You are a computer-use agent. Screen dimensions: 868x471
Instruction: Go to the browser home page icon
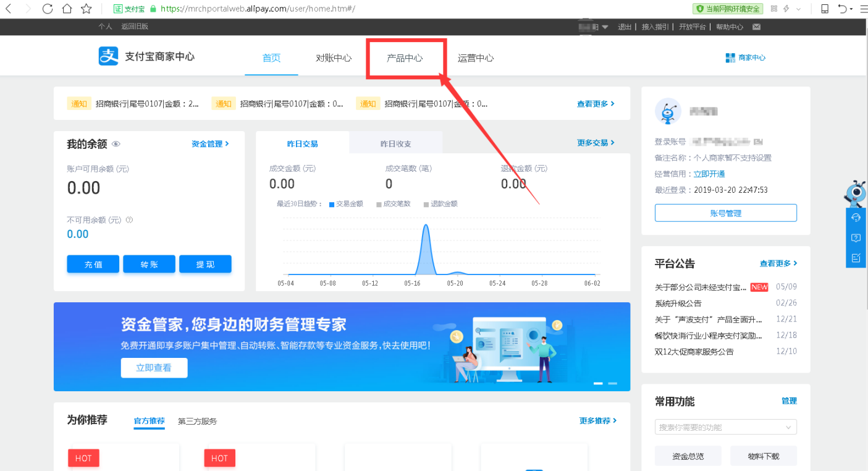67,9
